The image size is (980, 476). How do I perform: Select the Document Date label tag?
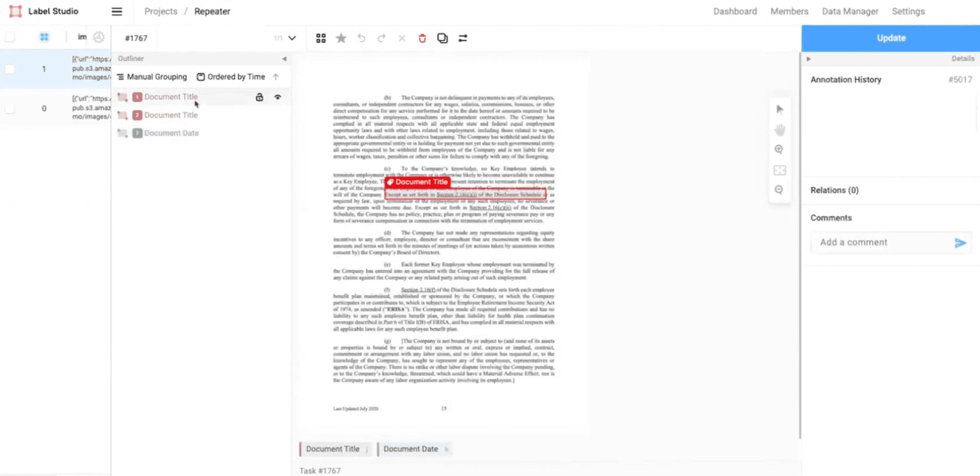click(x=410, y=449)
